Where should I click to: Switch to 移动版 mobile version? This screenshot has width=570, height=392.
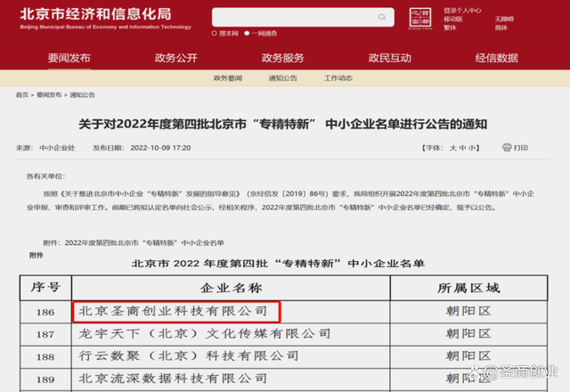[x=453, y=19]
